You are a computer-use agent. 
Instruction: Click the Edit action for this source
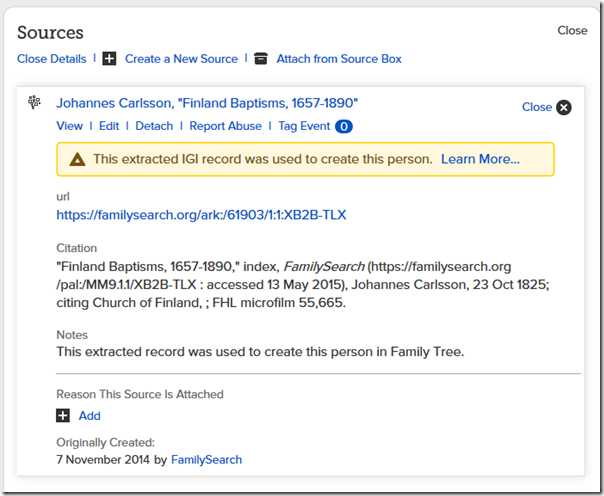[x=109, y=126]
